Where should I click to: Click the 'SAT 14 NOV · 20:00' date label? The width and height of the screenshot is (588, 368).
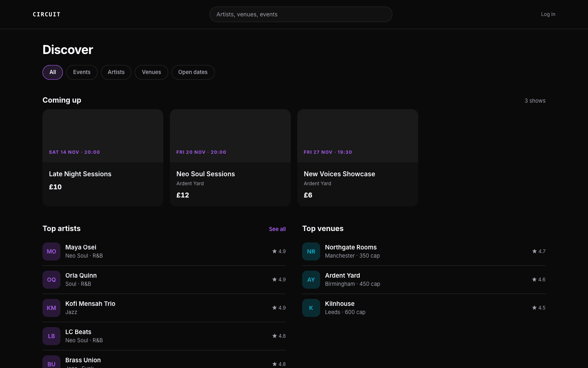(x=74, y=152)
